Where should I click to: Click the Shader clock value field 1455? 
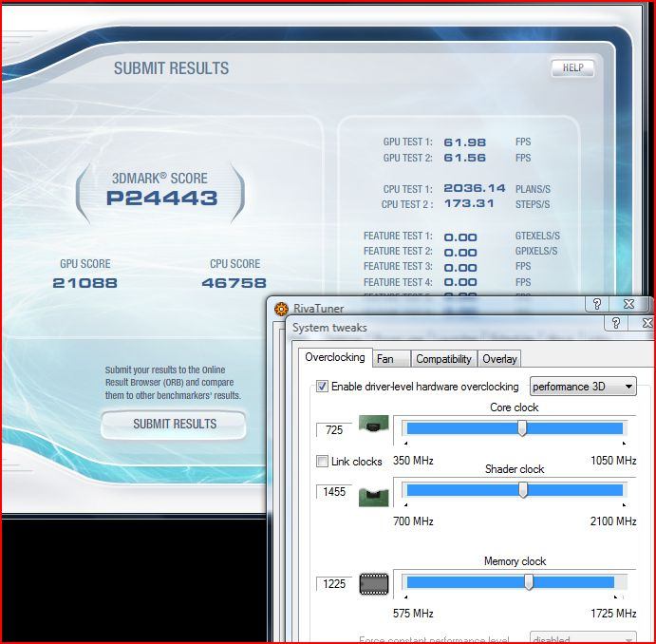(x=334, y=491)
